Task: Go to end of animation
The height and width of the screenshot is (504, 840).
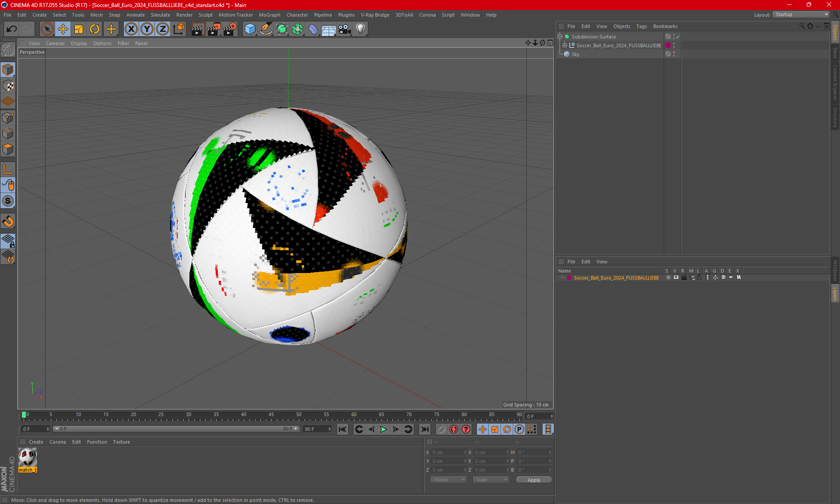Action: pyautogui.click(x=424, y=429)
